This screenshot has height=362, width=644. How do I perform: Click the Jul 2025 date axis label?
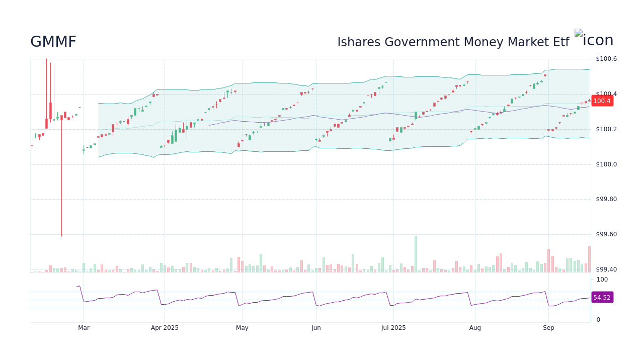[x=393, y=328]
